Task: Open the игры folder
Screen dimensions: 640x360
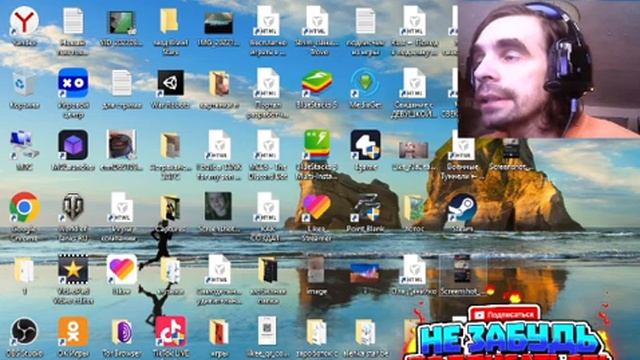Action: 219,332
